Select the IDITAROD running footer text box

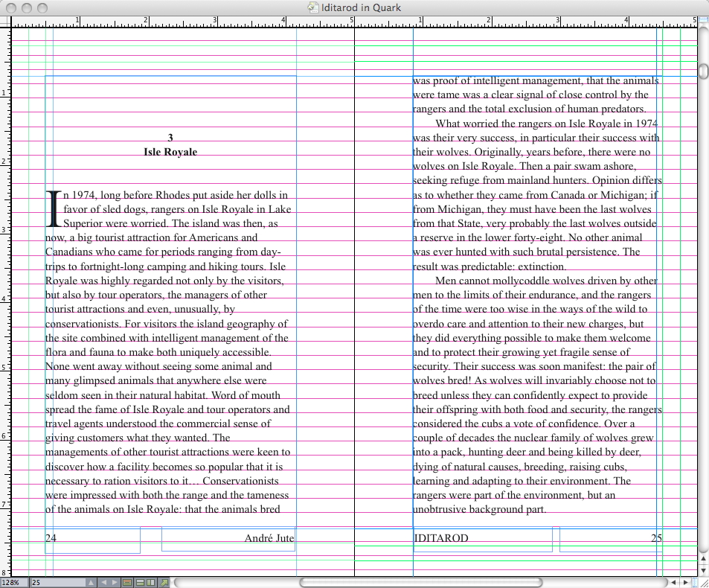coord(483,539)
